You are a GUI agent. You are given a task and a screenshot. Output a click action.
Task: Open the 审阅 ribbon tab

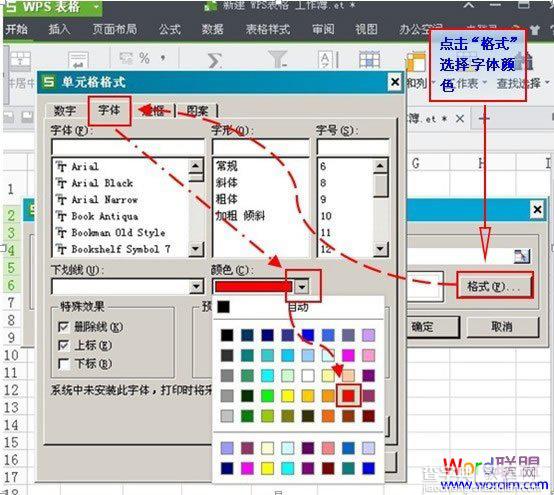click(323, 29)
